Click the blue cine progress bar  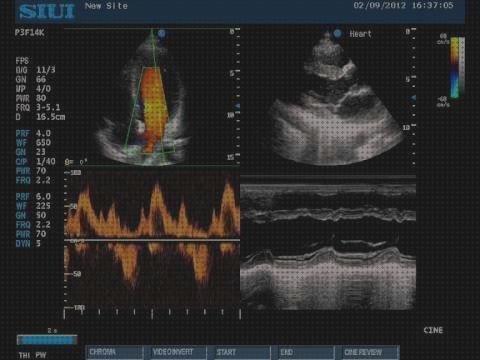(47, 340)
